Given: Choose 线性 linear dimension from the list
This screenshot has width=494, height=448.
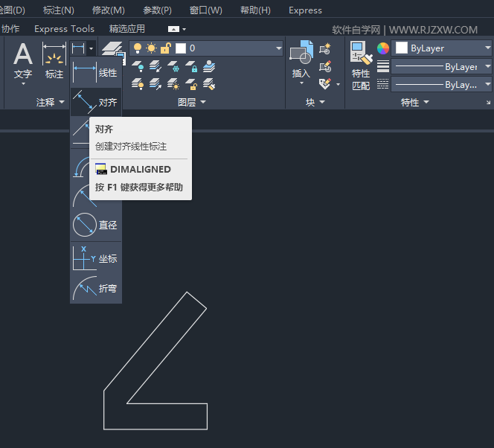Looking at the screenshot, I should point(96,72).
